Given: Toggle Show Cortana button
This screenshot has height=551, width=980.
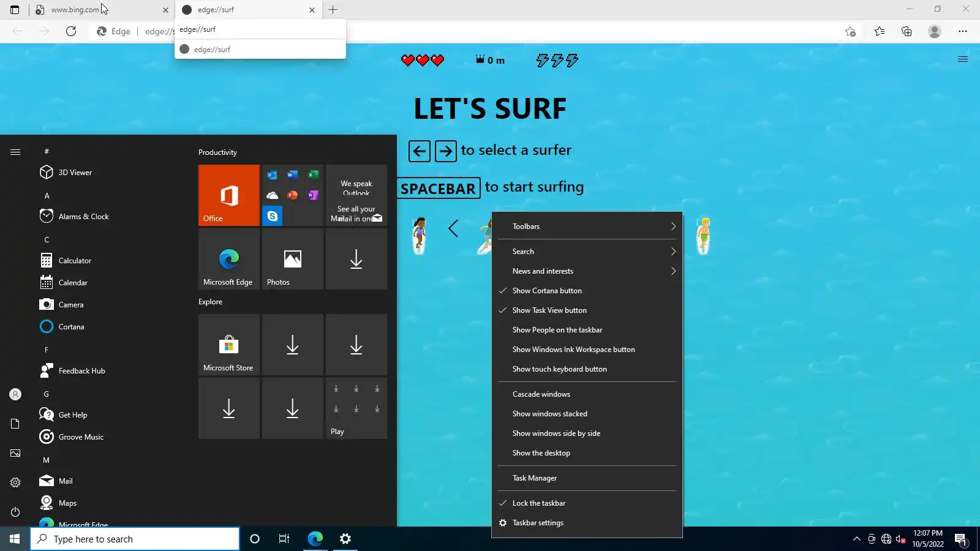Looking at the screenshot, I should click(x=587, y=291).
